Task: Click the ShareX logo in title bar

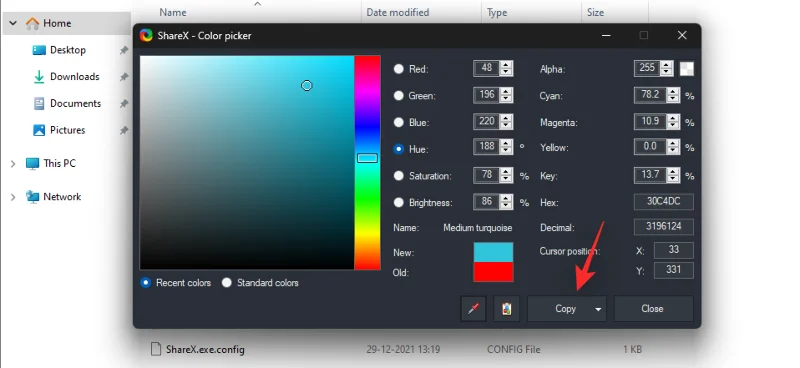Action: point(146,35)
